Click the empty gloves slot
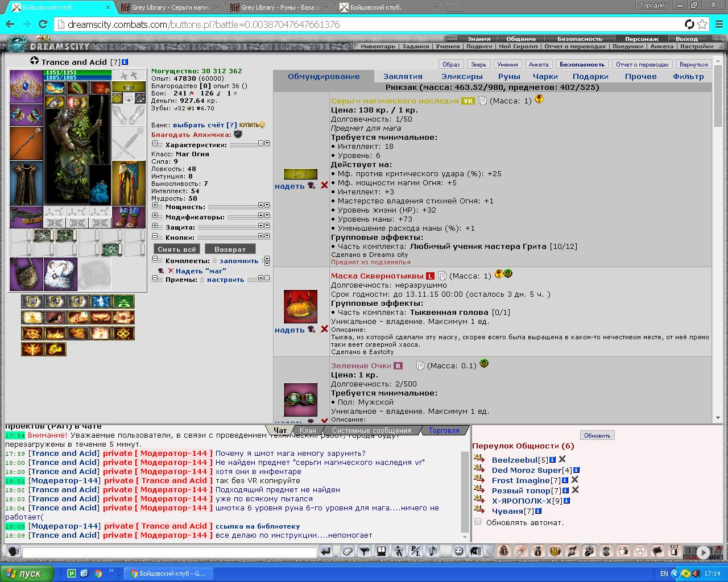The image size is (728, 582). click(x=129, y=115)
